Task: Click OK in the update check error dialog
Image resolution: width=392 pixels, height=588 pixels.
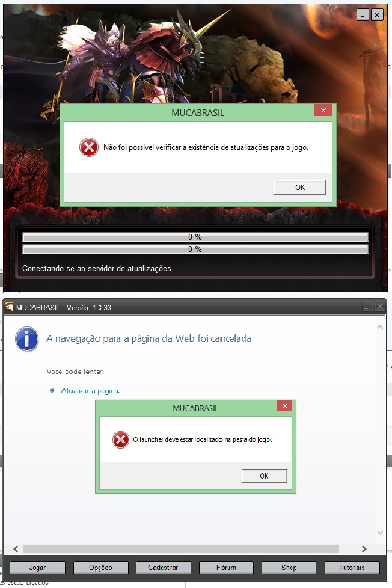Action: 300,187
